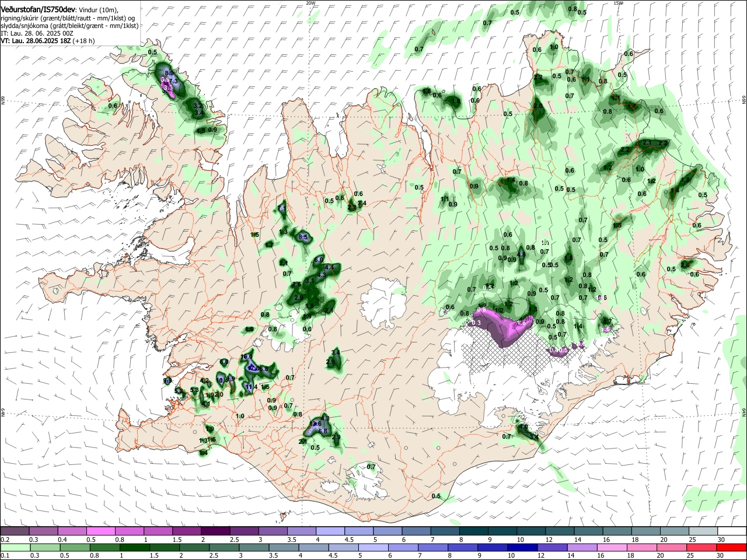The height and width of the screenshot is (560, 747).
Task: Click the '16.0' precipitation value on map
Action: [247, 356]
